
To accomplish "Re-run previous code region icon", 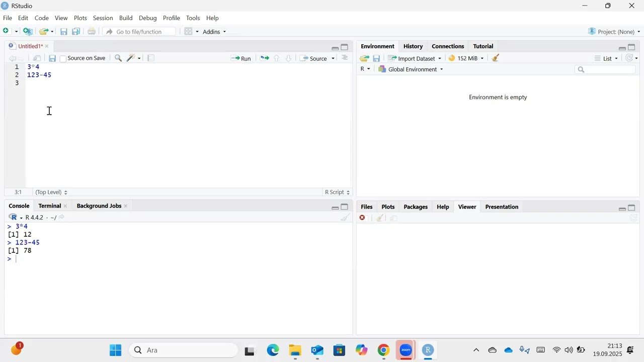I will (265, 58).
